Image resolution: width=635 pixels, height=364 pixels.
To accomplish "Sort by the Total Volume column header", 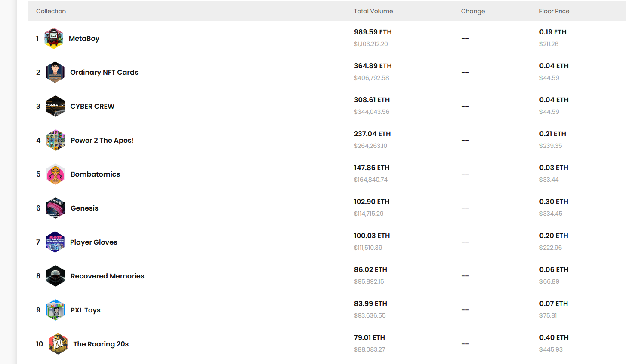I will [373, 11].
